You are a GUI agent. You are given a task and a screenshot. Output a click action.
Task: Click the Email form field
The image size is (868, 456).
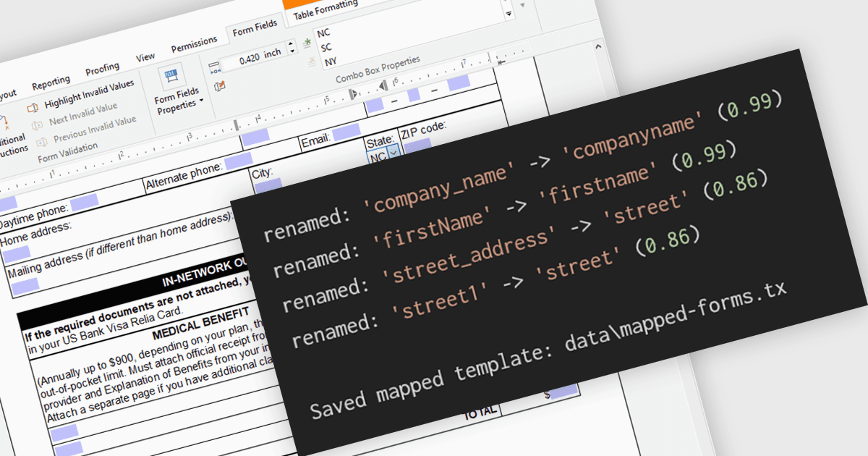(346, 132)
